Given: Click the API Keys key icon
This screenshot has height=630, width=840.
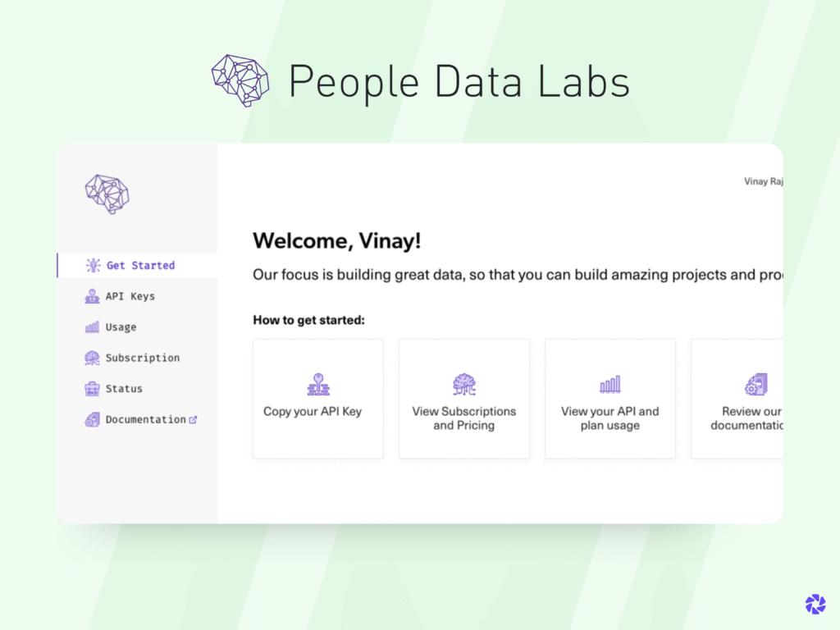Looking at the screenshot, I should pos(93,296).
